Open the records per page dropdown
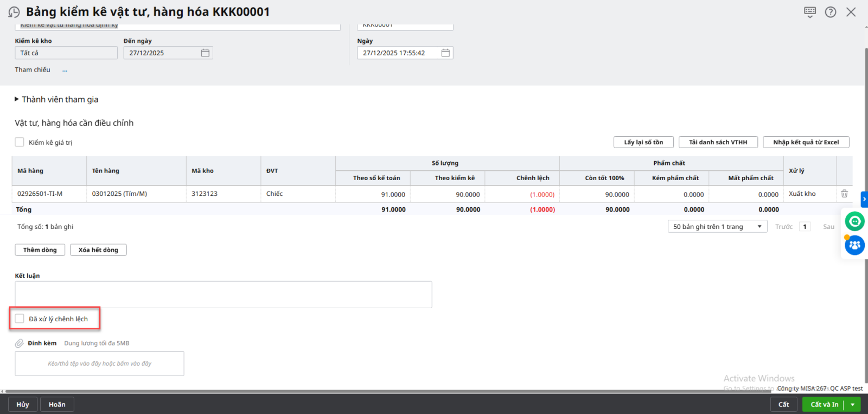Screen dimensions: 868x414 coord(717,227)
